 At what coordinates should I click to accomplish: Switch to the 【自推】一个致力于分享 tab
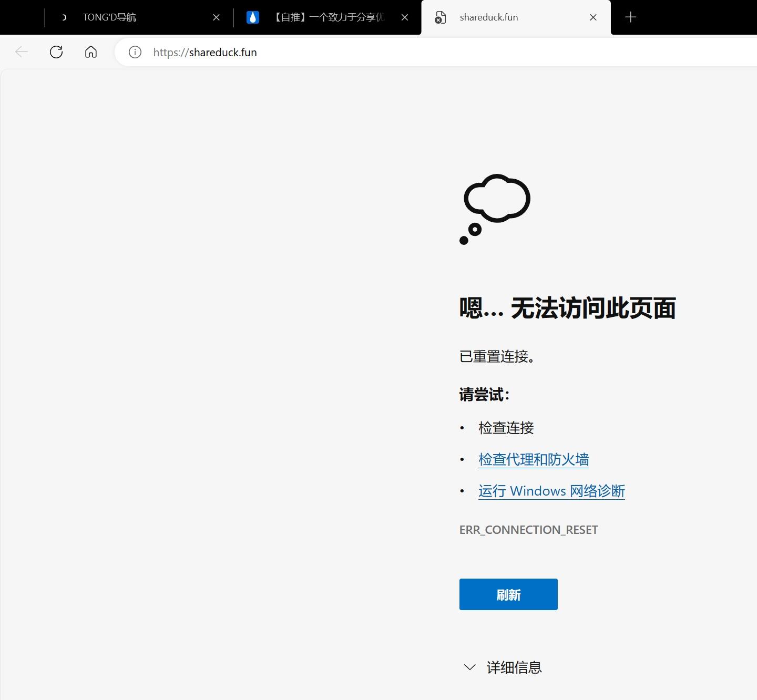[330, 17]
